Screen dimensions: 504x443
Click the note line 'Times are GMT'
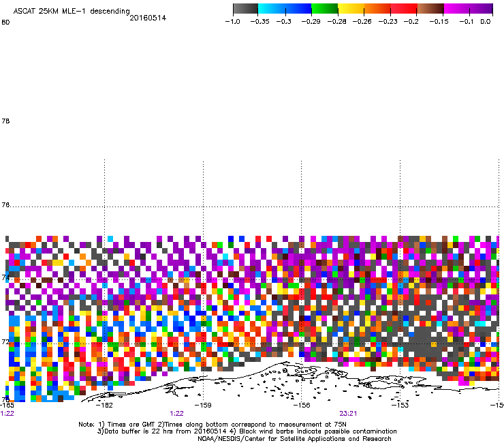click(x=212, y=425)
